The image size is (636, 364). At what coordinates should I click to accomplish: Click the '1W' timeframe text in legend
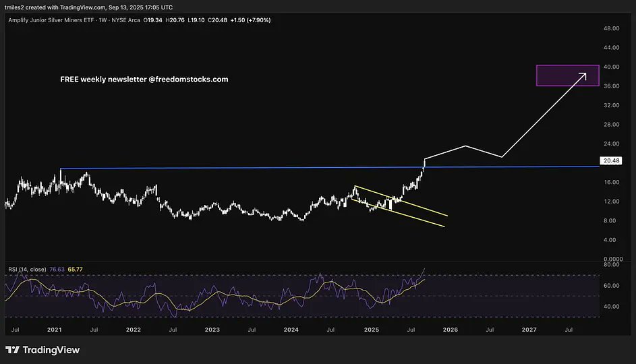(x=103, y=20)
